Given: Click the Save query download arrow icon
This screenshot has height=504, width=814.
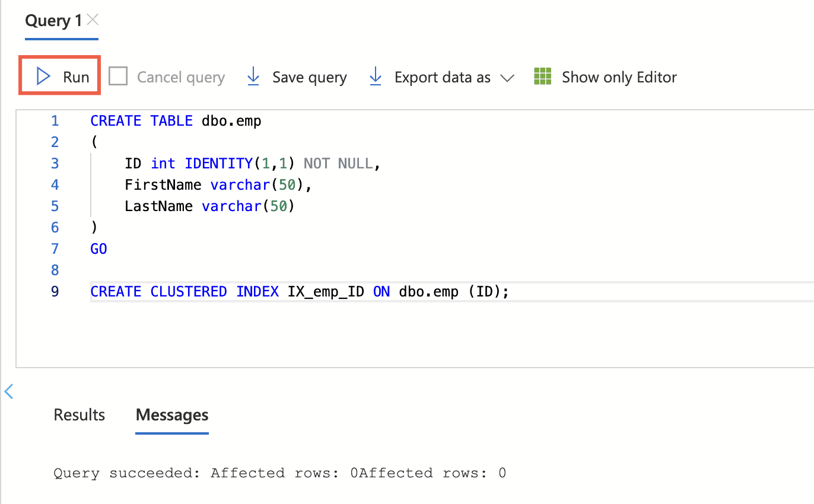Looking at the screenshot, I should coord(253,76).
